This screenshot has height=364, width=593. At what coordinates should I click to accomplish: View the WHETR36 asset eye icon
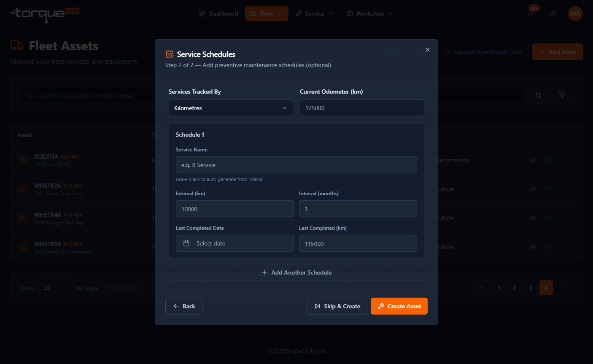(x=533, y=189)
